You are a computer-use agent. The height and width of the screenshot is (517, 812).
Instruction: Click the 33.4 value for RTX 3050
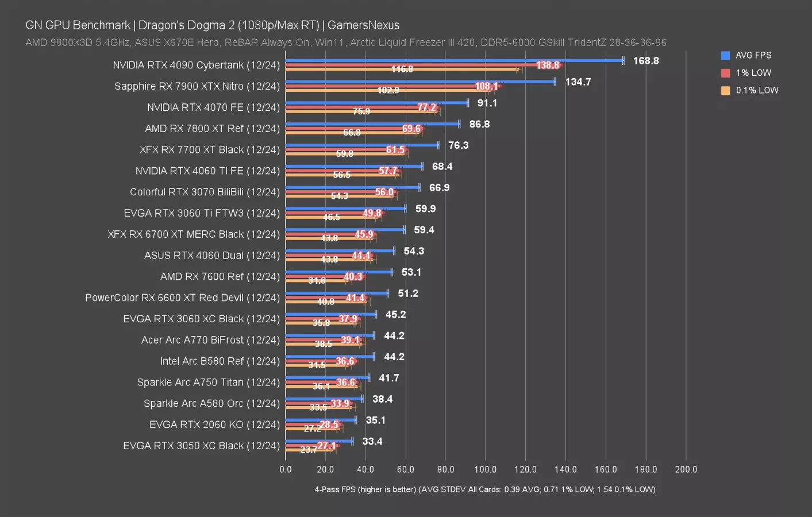pos(372,442)
